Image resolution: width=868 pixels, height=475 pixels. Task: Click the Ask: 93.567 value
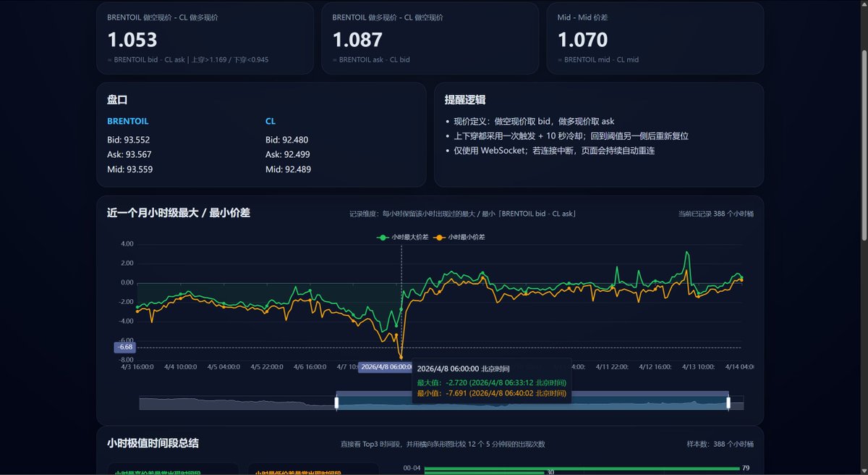click(129, 154)
